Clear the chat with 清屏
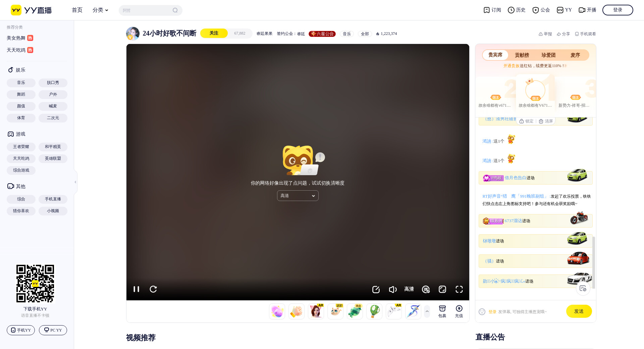The width and height of the screenshot is (644, 349). click(546, 121)
